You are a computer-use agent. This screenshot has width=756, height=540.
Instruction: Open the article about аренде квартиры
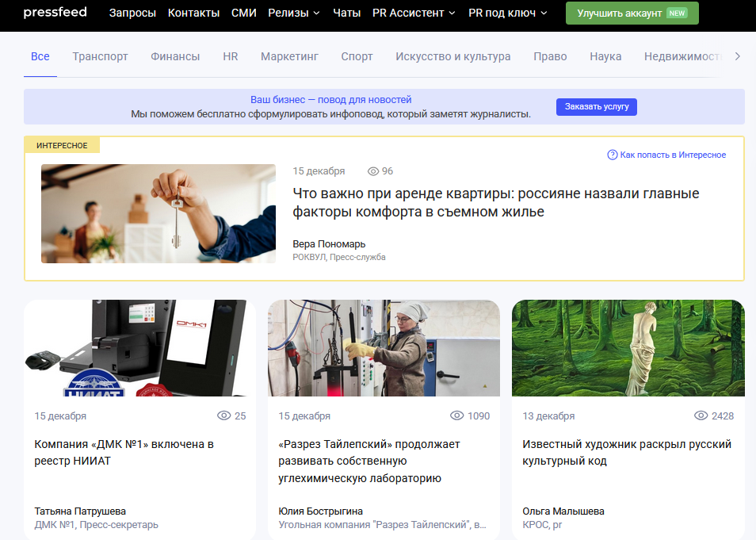(495, 203)
